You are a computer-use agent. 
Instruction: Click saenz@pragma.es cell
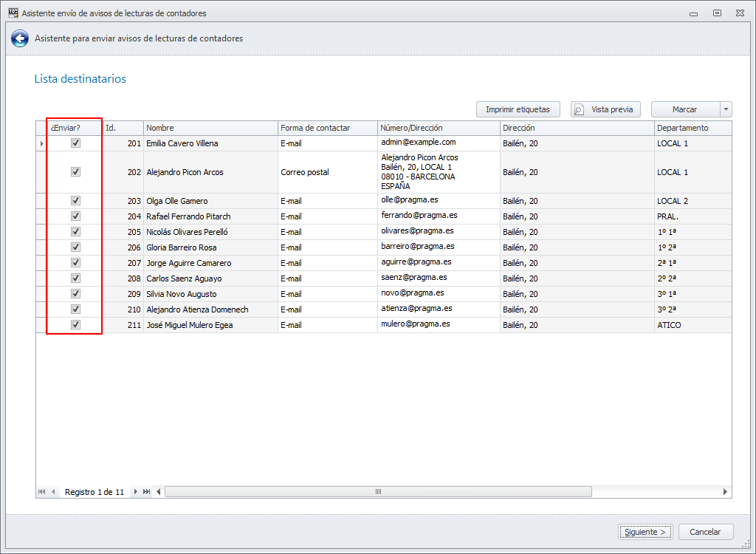coord(439,278)
